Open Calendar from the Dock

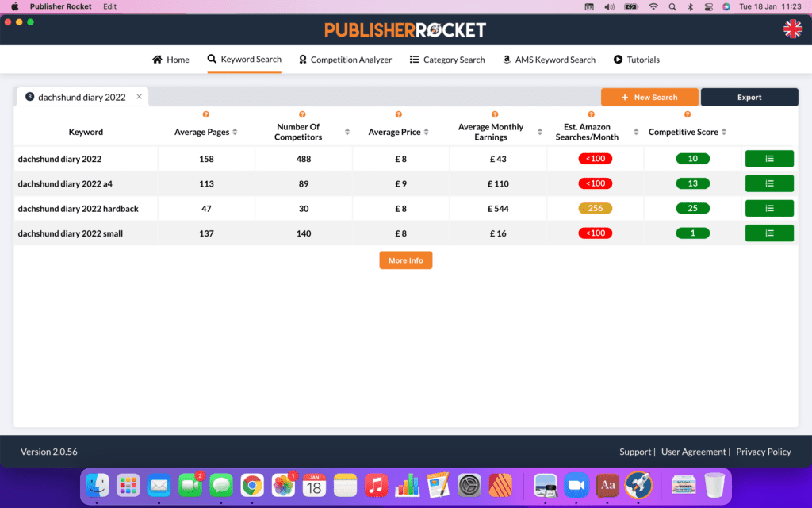point(314,486)
